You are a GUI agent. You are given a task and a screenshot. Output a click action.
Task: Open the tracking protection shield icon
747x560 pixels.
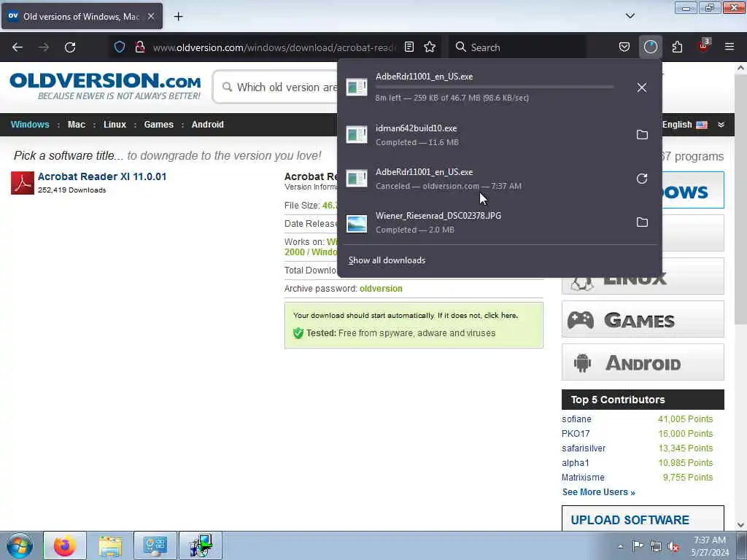[120, 47]
